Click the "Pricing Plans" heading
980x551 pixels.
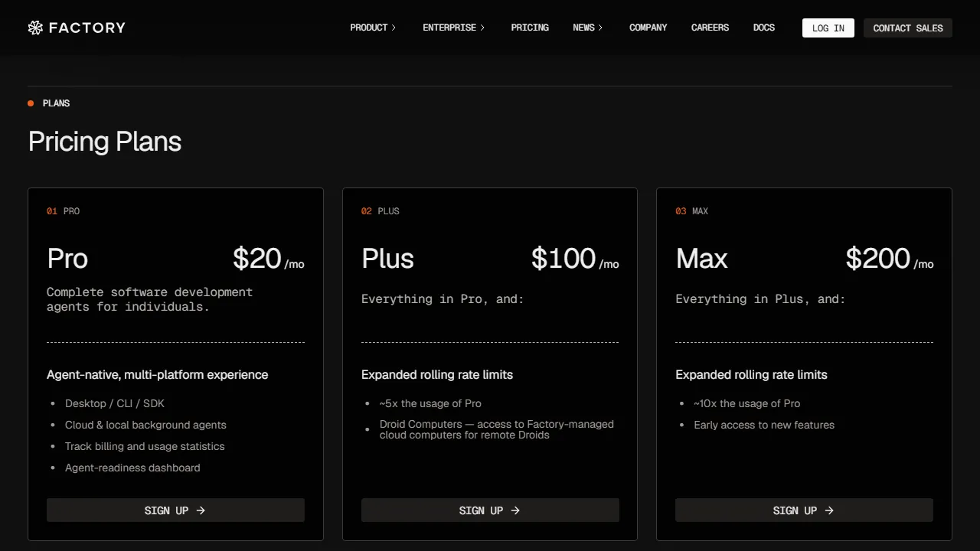(x=105, y=142)
